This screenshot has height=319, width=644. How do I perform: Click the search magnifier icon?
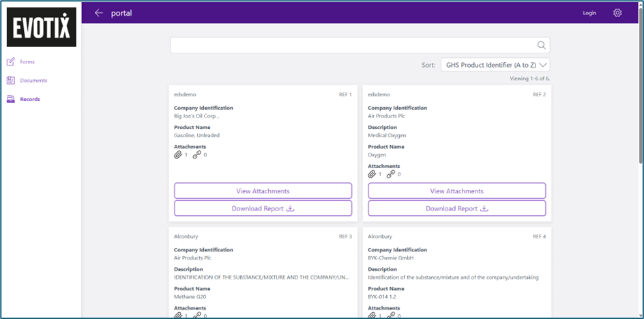pos(541,46)
